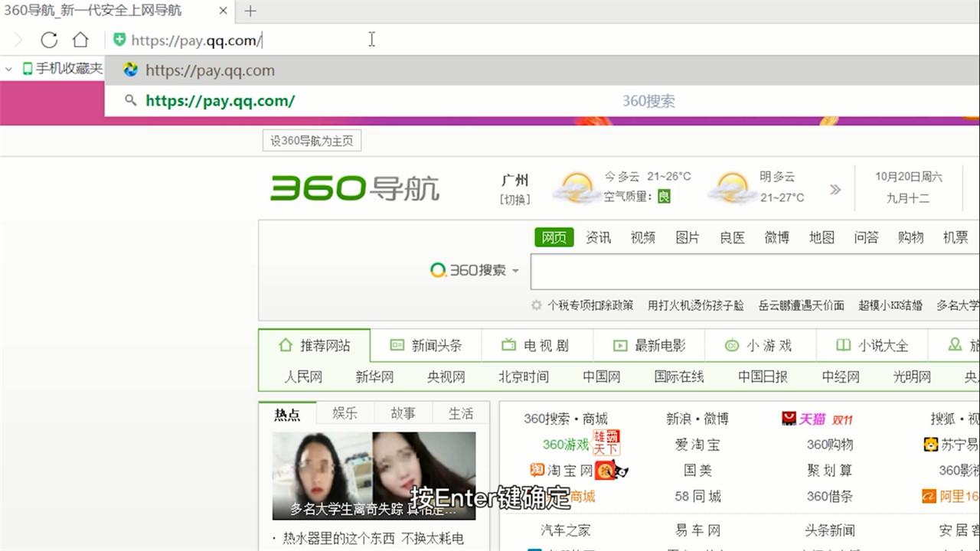This screenshot has width=980, height=551.
Task: Select the 图片 search tab
Action: coord(688,238)
